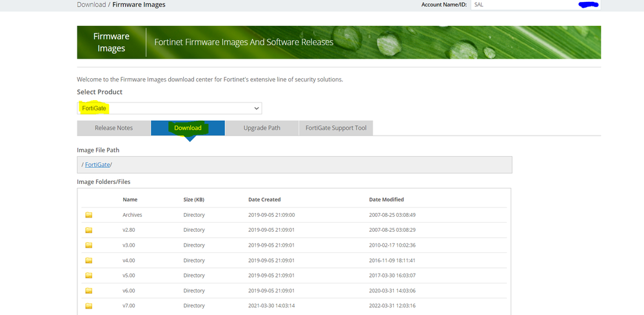Follow the FortiGate link in Image File Path
The height and width of the screenshot is (315, 644).
click(x=97, y=165)
